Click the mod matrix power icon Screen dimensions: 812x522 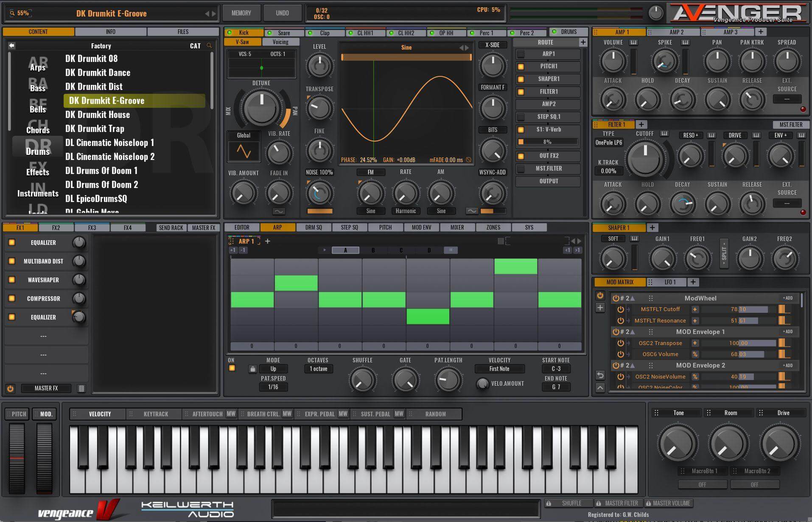(x=600, y=295)
